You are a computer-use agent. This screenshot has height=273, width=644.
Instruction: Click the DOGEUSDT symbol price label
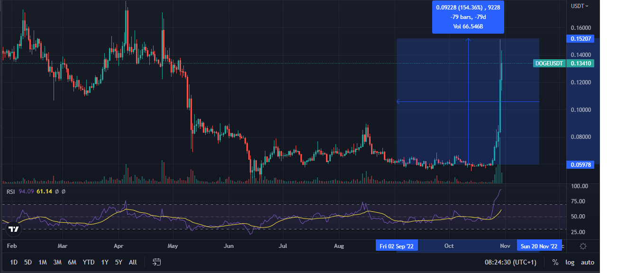point(549,63)
